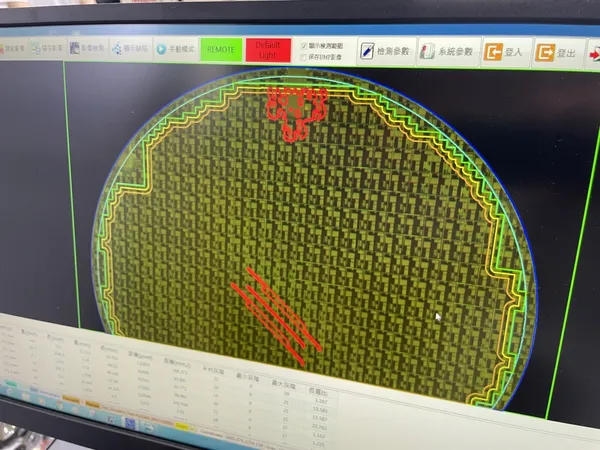
Task: Click the 登入 login button
Action: (504, 52)
